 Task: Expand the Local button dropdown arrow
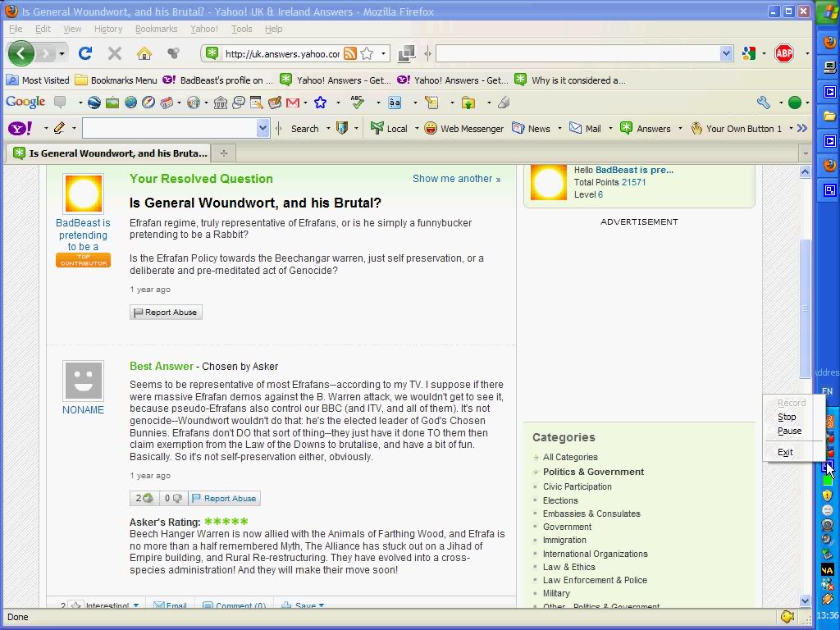pyautogui.click(x=417, y=129)
